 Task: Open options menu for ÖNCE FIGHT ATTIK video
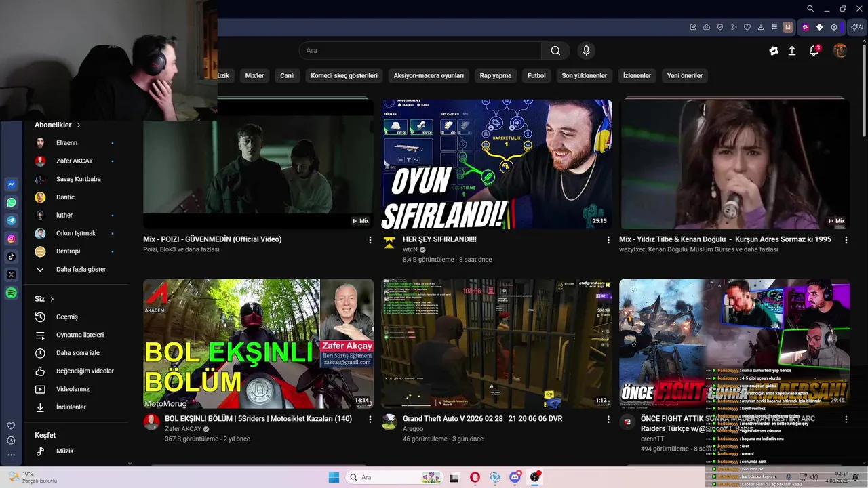tap(846, 420)
